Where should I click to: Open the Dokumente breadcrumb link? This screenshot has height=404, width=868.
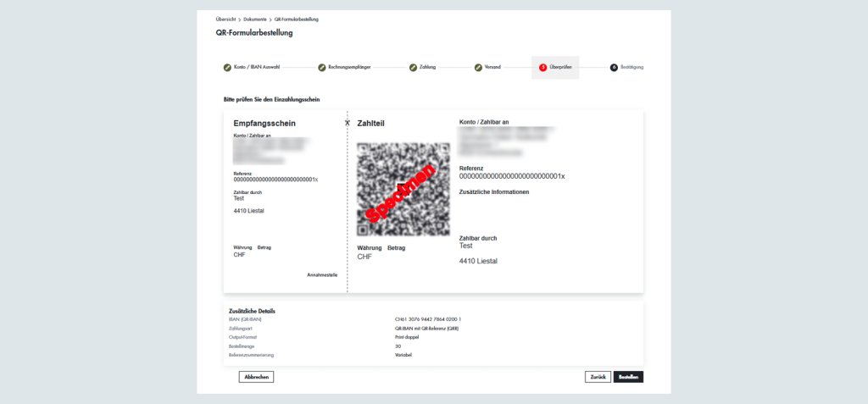(x=254, y=19)
